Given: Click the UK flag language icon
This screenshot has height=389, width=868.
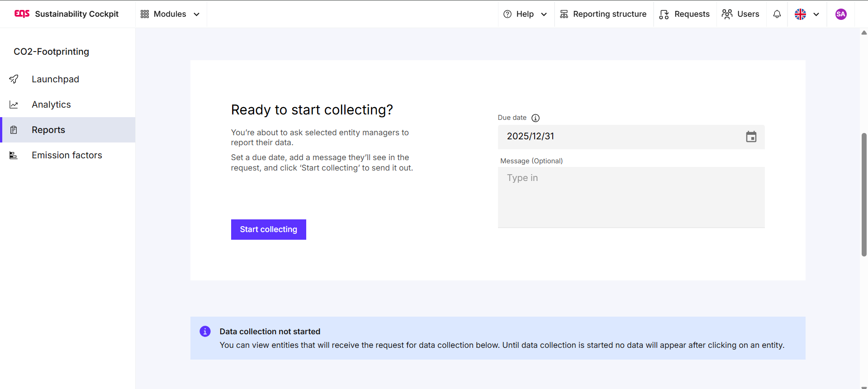Looking at the screenshot, I should coord(800,14).
